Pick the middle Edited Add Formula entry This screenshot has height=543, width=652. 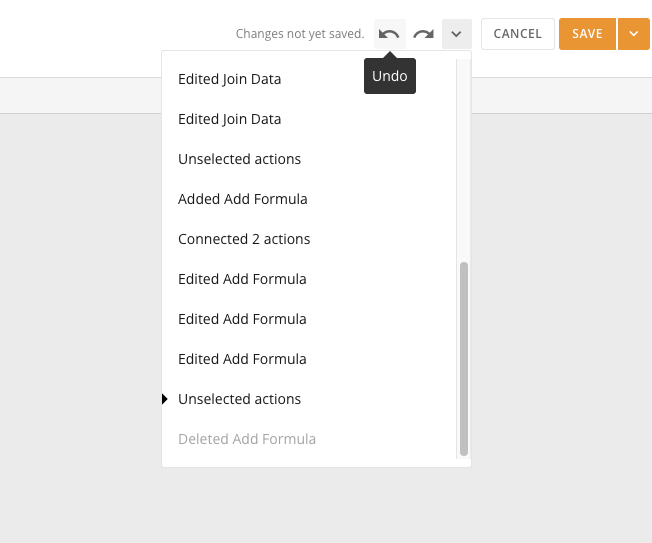[242, 319]
